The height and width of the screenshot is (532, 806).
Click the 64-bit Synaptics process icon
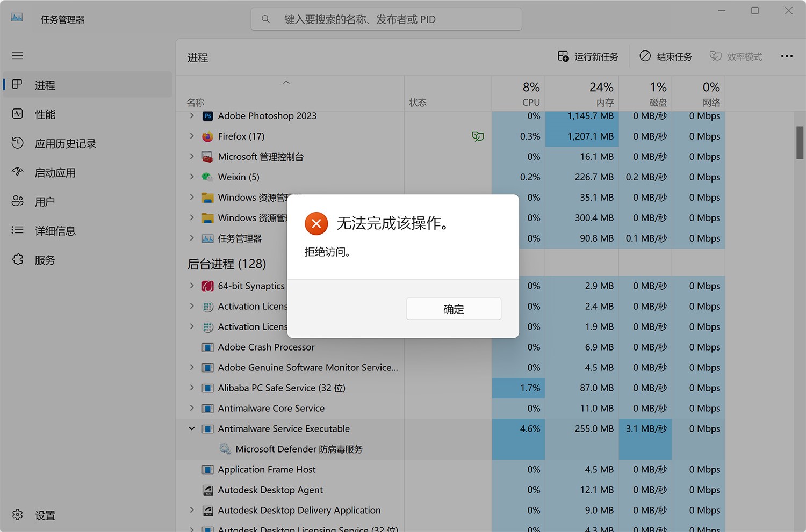click(207, 286)
